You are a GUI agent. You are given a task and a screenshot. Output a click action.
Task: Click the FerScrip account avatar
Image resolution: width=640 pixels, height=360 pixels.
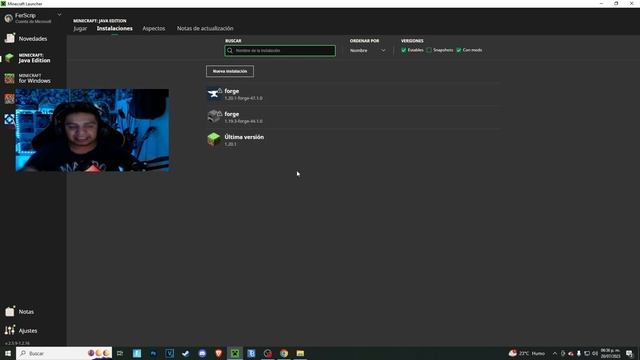click(x=8, y=18)
